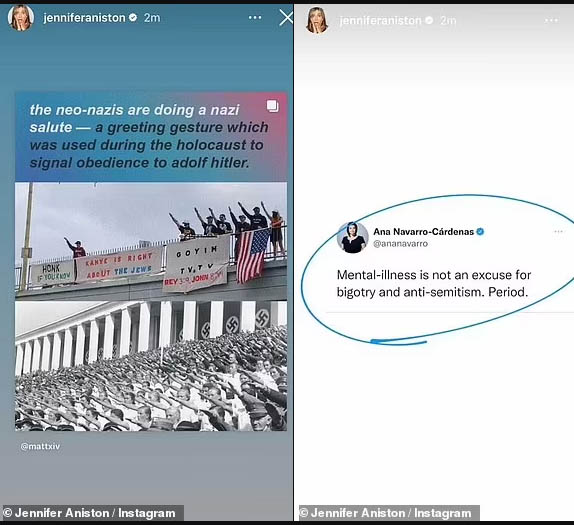Click the black-and-white historical crowd photo
This screenshot has width=574, height=525.
pyautogui.click(x=151, y=366)
